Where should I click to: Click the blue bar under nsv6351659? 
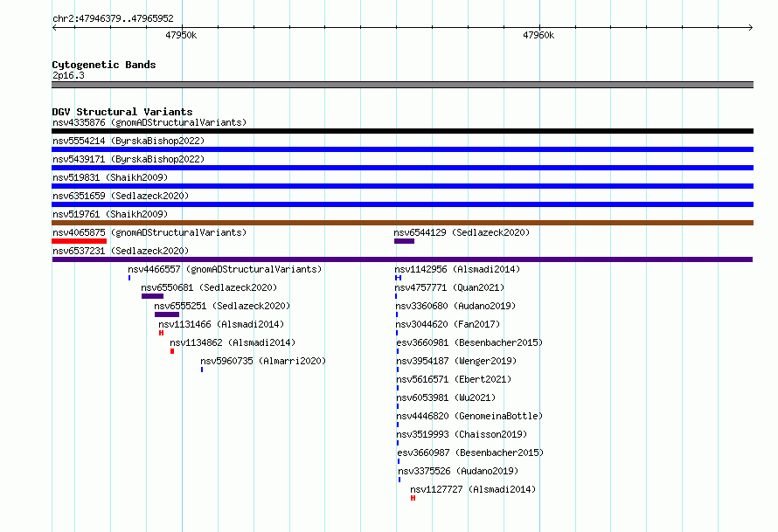402,204
